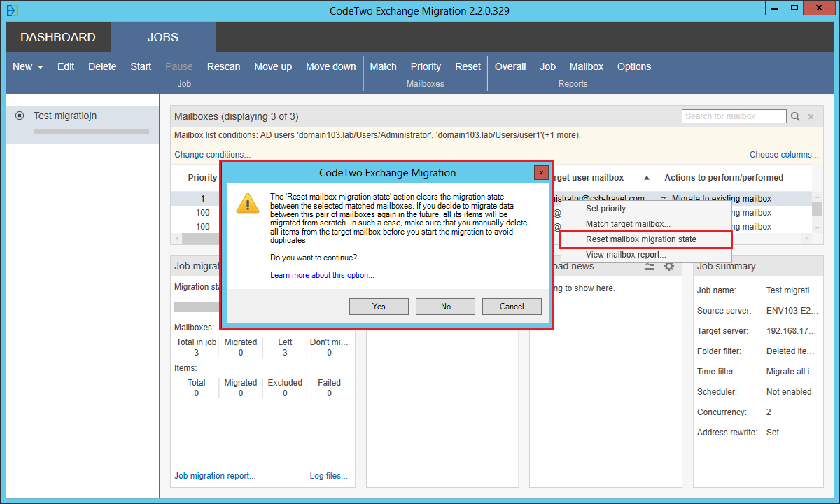This screenshot has height=504, width=840.
Task: Open the news panel settings gear icon
Action: point(669,266)
